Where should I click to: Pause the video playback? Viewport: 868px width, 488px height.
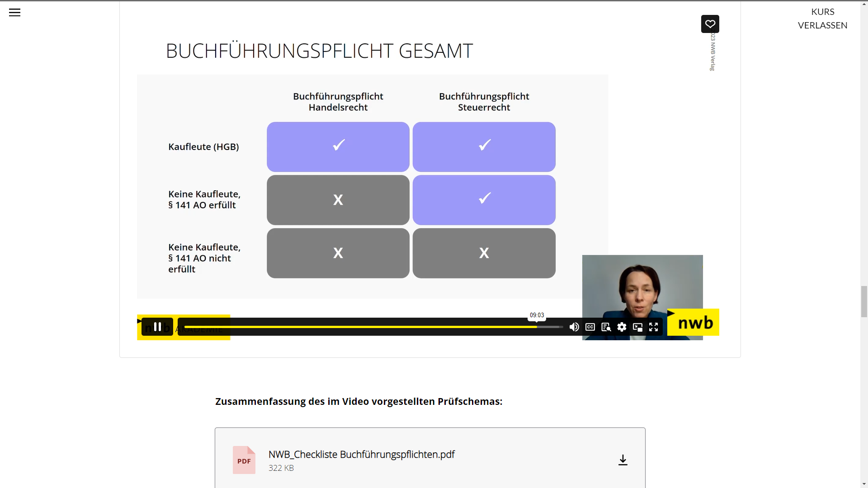(157, 327)
